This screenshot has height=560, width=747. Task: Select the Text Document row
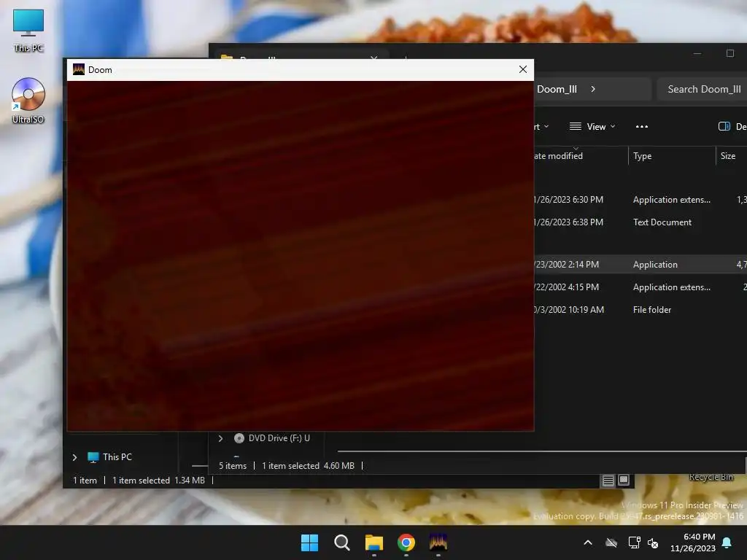tap(640, 222)
